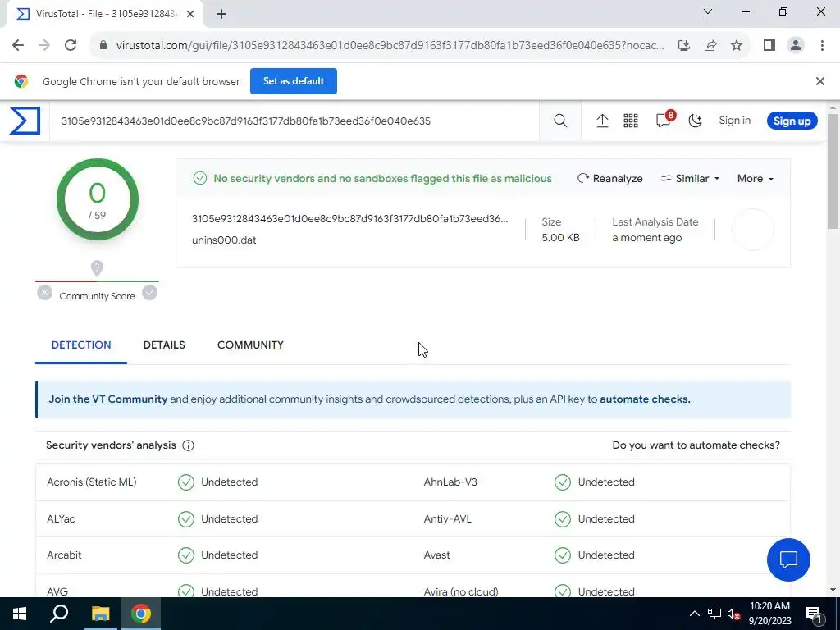This screenshot has width=840, height=630.
Task: Open Windows taskbar search
Action: (x=59, y=614)
